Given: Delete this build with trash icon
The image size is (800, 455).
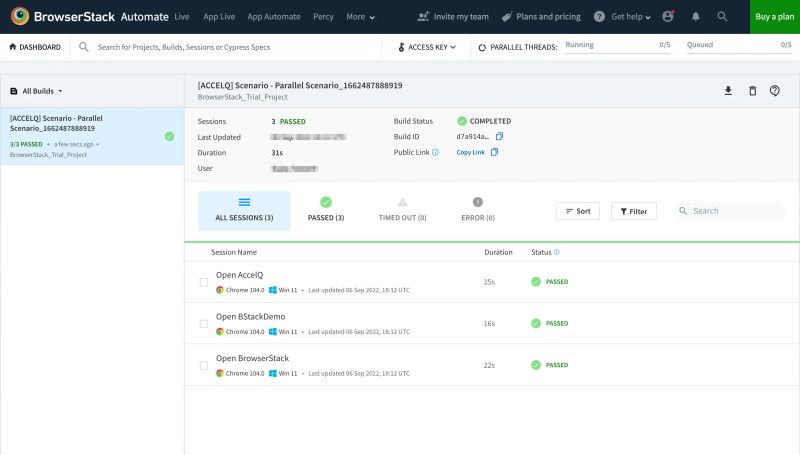Looking at the screenshot, I should pyautogui.click(x=752, y=91).
